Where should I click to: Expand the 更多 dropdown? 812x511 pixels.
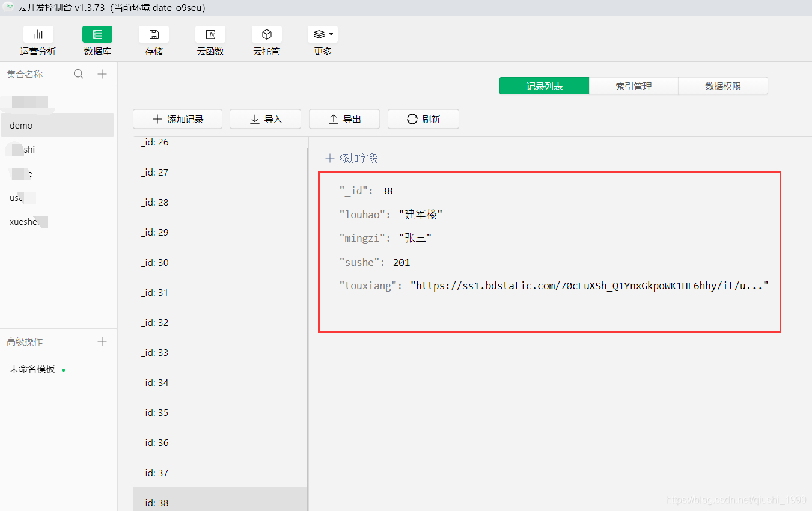(x=323, y=34)
